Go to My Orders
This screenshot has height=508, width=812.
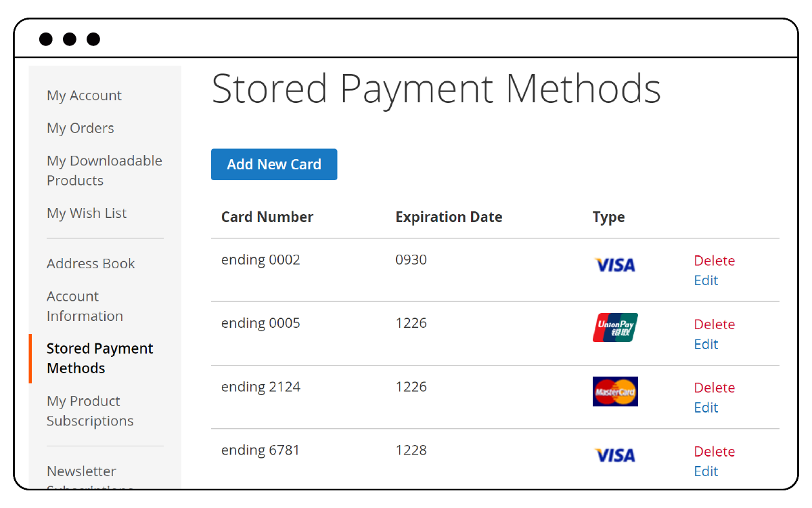pyautogui.click(x=80, y=128)
